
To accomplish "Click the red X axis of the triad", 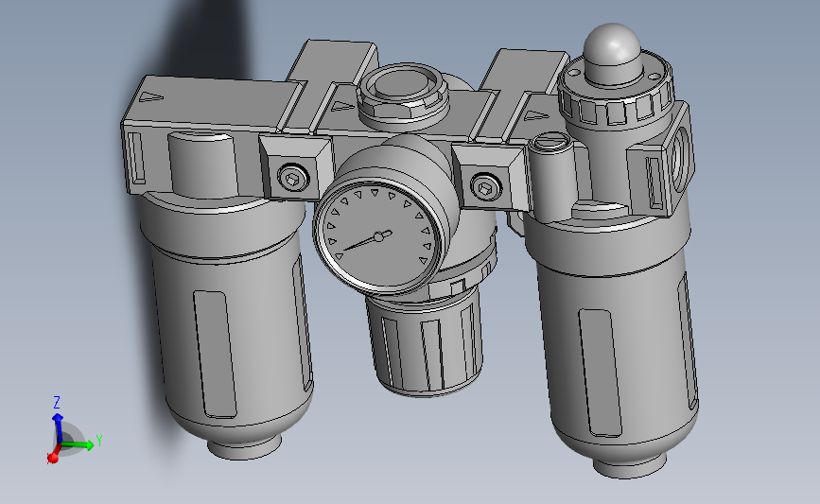I will pos(53,456).
